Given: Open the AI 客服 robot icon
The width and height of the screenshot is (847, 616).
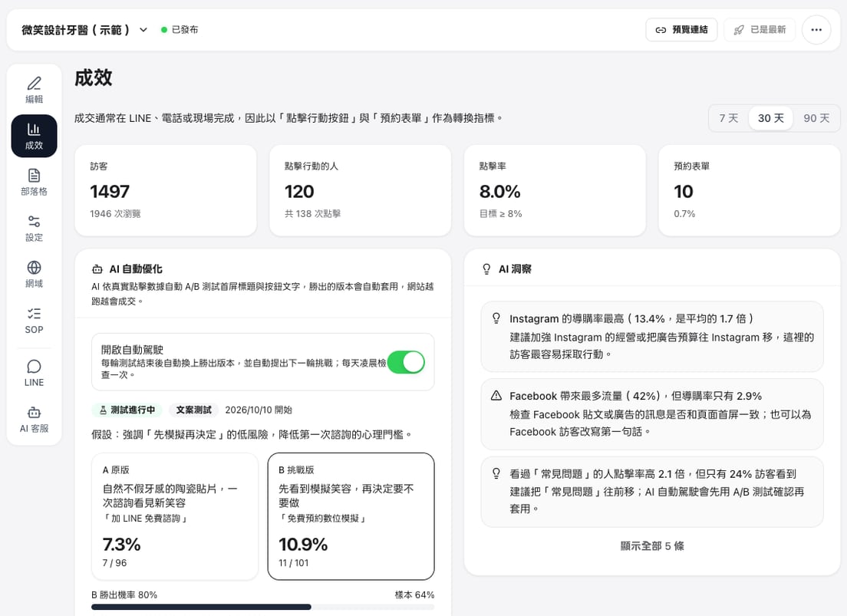Looking at the screenshot, I should (34, 412).
